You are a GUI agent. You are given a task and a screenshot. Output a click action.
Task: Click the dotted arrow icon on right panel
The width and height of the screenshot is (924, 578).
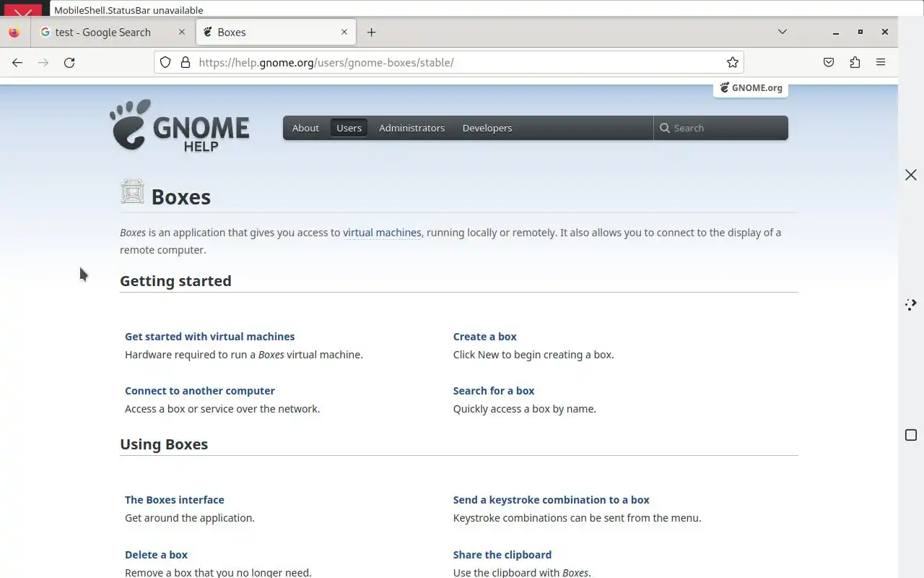(x=911, y=304)
